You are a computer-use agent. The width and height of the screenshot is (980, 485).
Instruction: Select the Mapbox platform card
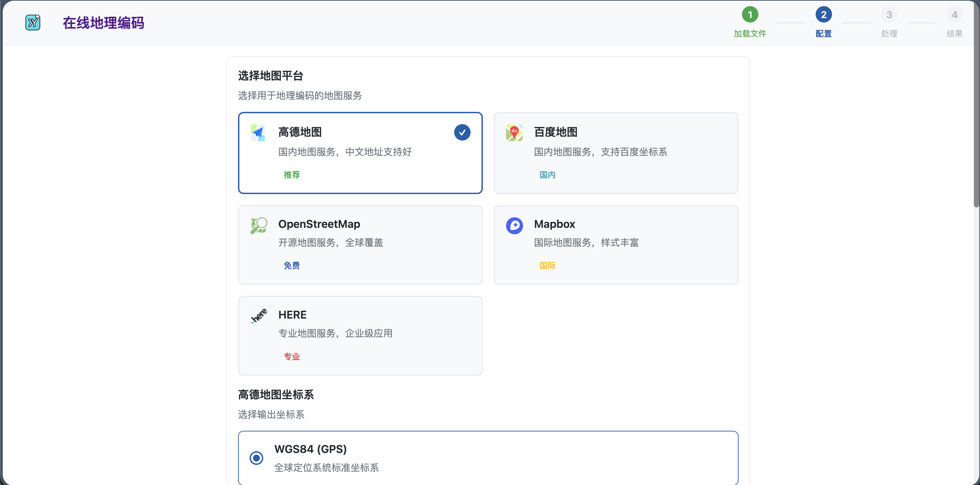[616, 245]
